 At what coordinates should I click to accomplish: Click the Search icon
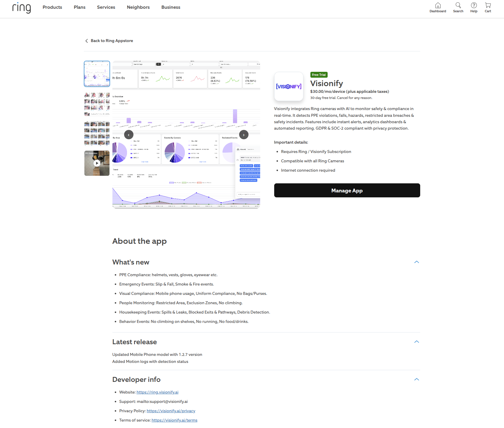click(458, 7)
